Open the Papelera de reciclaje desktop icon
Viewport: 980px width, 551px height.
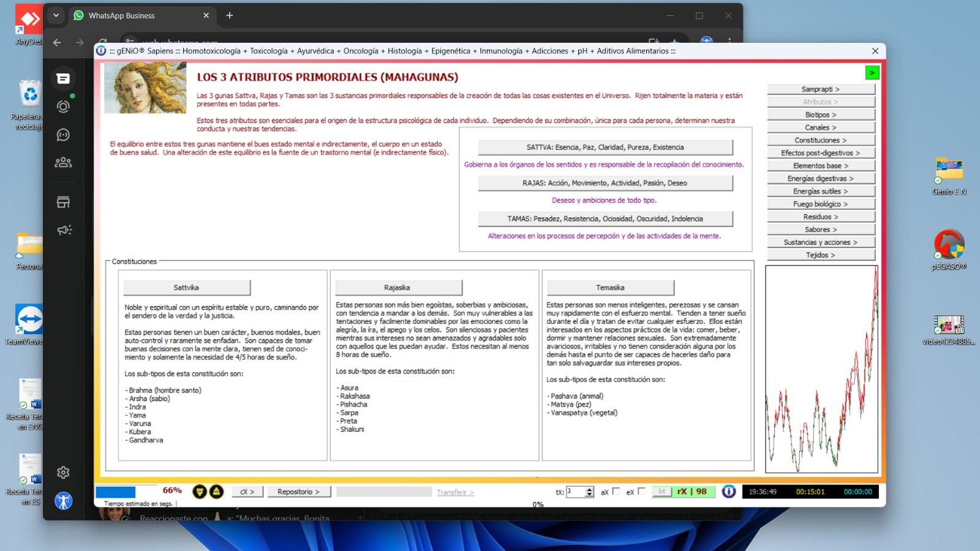28,105
